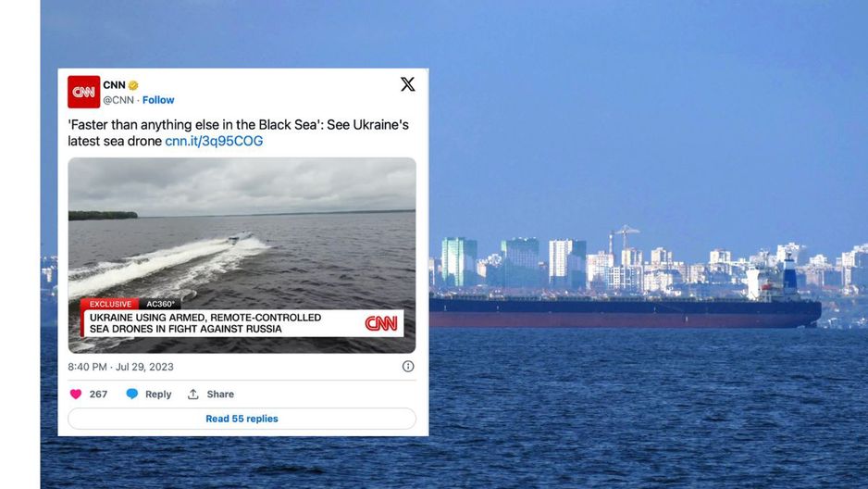
Task: Click the Reply text label
Action: tap(158, 395)
